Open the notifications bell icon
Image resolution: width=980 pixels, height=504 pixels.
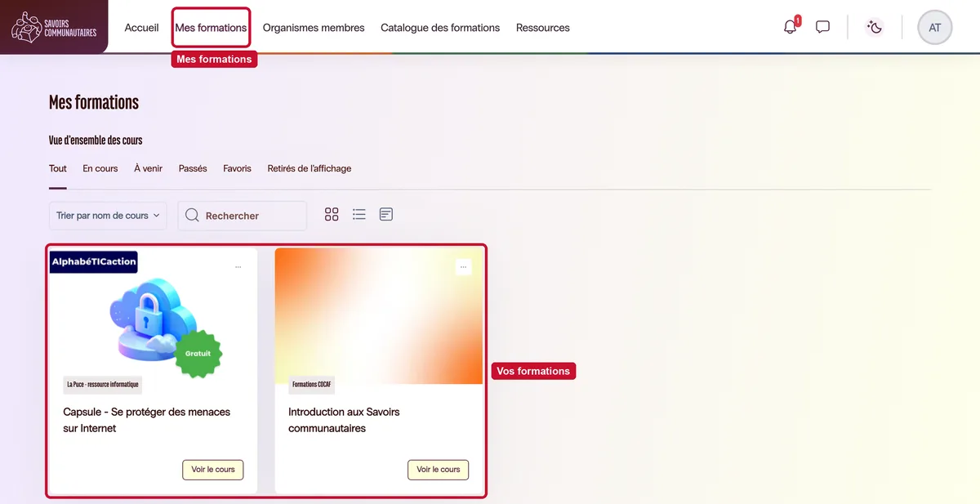[x=790, y=27]
